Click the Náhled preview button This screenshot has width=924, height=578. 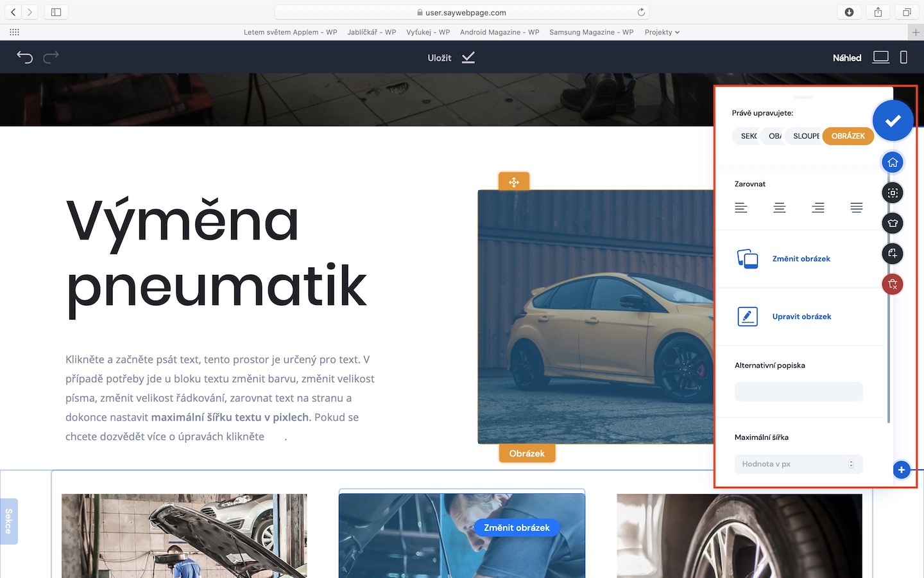pos(847,58)
